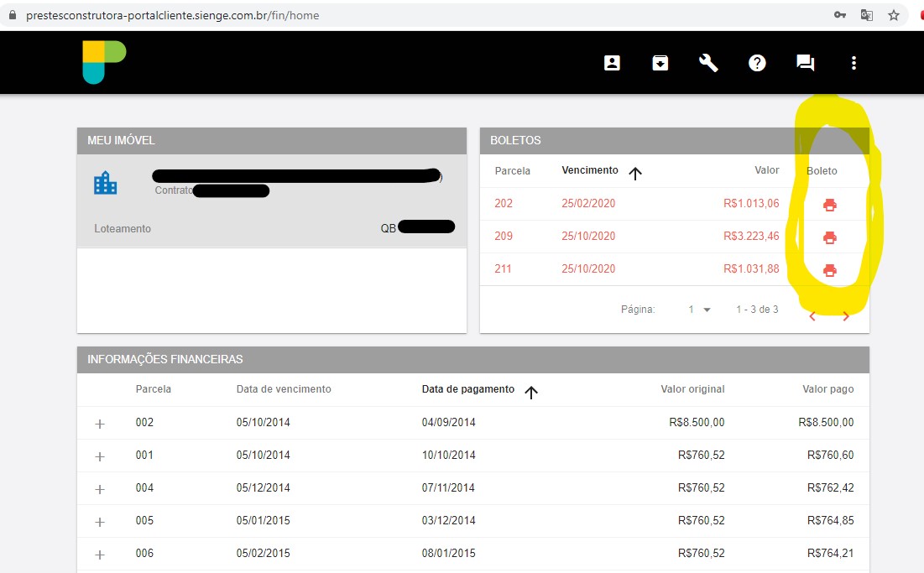Image resolution: width=924 pixels, height=573 pixels.
Task: Sort boletos by Vencimento column
Action: coord(590,170)
